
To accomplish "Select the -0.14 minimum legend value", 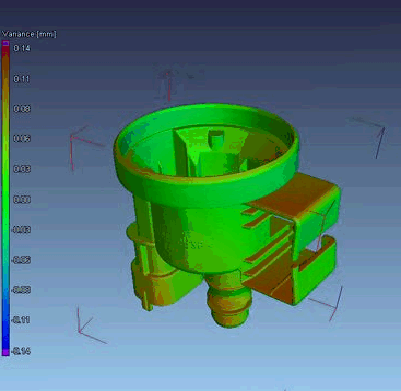I will (21, 351).
